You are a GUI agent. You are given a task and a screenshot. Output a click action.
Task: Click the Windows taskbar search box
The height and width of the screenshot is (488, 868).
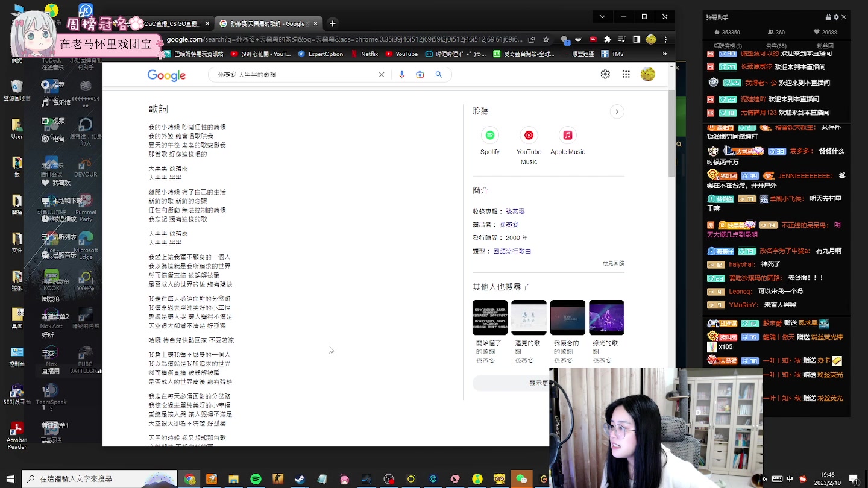[99, 479]
